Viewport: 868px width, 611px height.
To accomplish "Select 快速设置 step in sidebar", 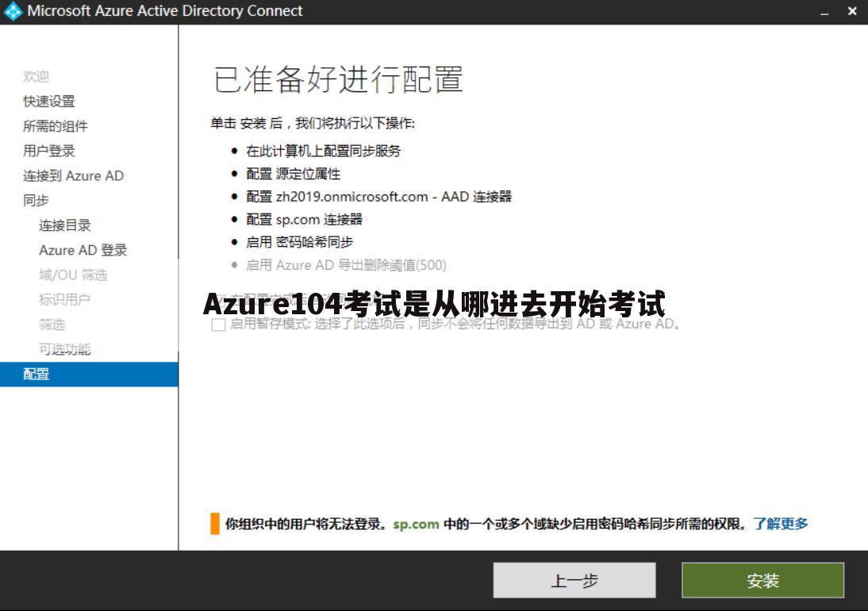I will tap(48, 102).
